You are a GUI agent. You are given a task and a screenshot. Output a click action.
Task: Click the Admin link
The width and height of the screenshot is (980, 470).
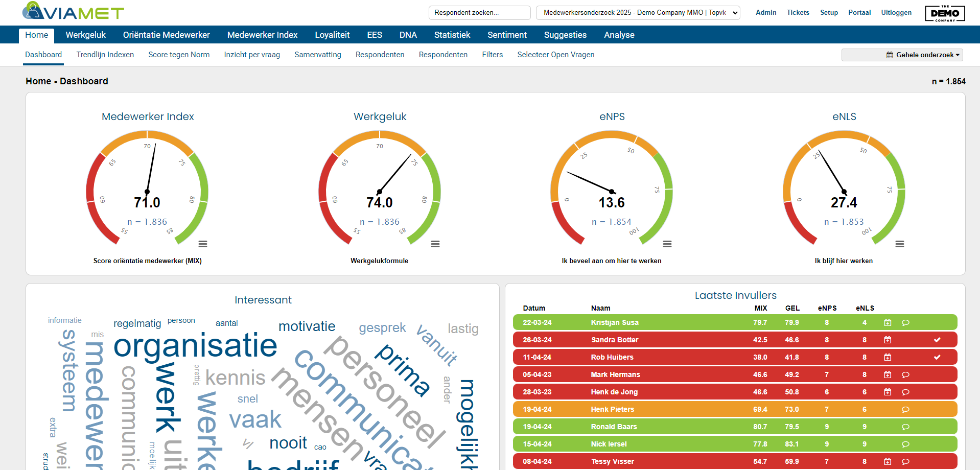(x=766, y=13)
